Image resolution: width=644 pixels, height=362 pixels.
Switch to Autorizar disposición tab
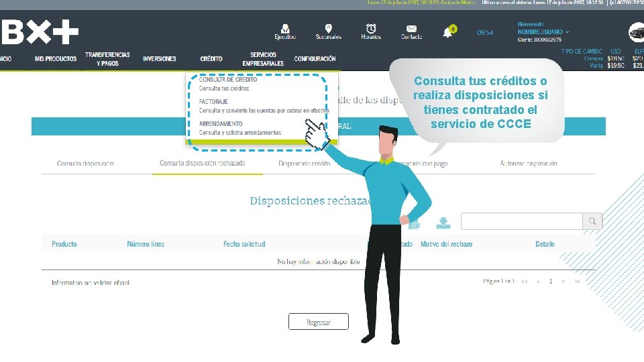[x=529, y=164]
